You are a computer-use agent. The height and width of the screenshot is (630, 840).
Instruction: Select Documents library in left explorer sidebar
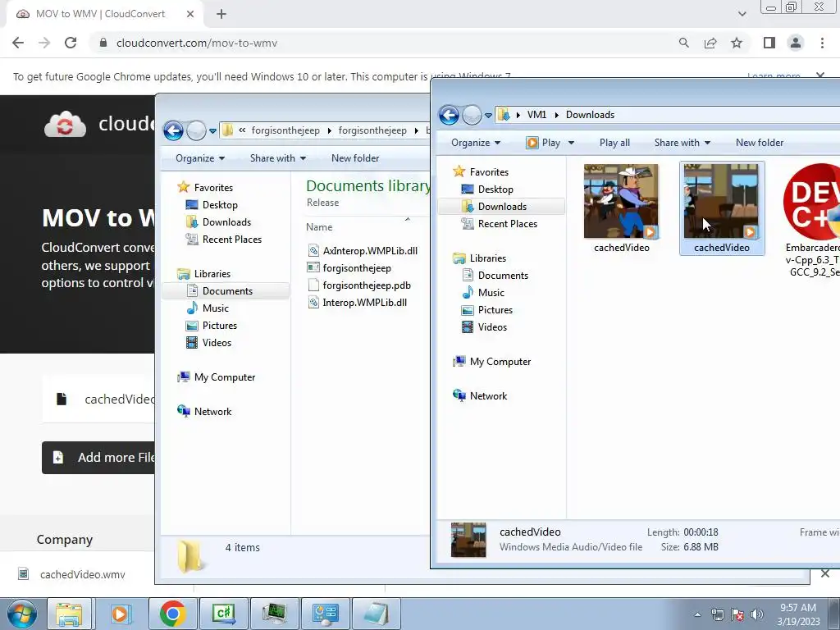227,291
